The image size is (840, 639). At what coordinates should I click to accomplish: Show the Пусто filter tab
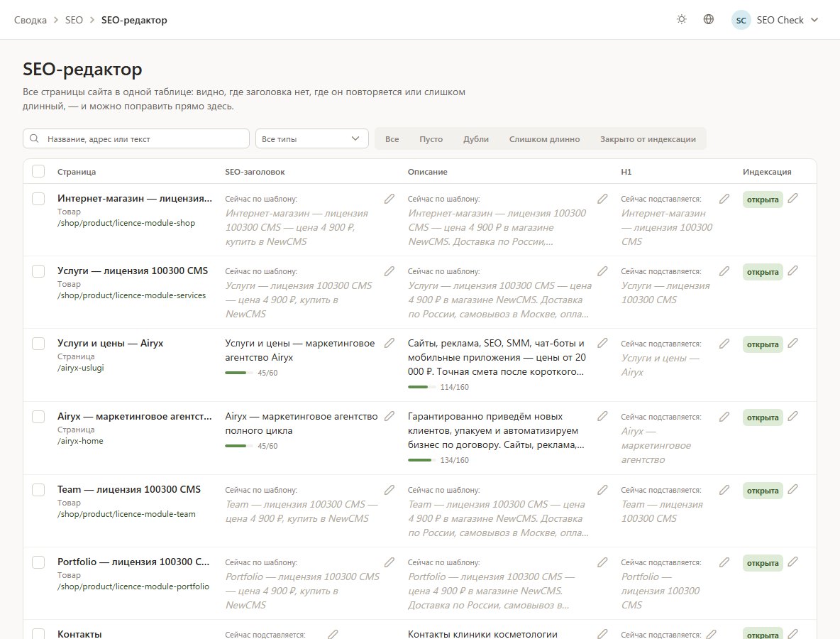click(431, 139)
